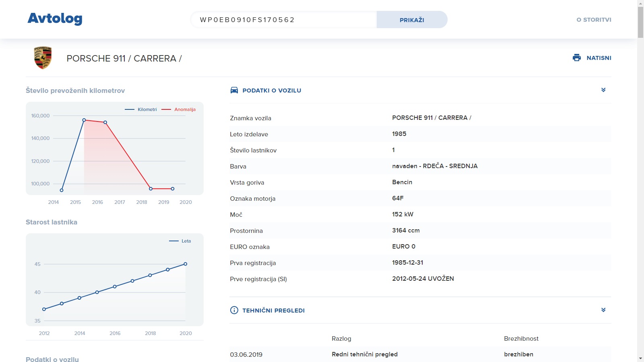
Task: Click the '03.06.2019' inspection date
Action: pyautogui.click(x=246, y=355)
